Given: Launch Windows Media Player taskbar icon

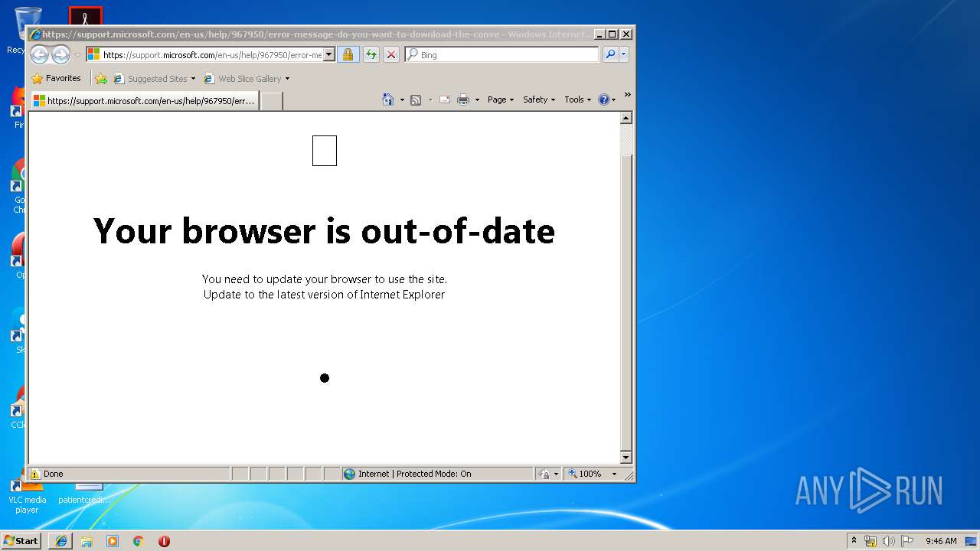Looking at the screenshot, I should pyautogui.click(x=113, y=541).
